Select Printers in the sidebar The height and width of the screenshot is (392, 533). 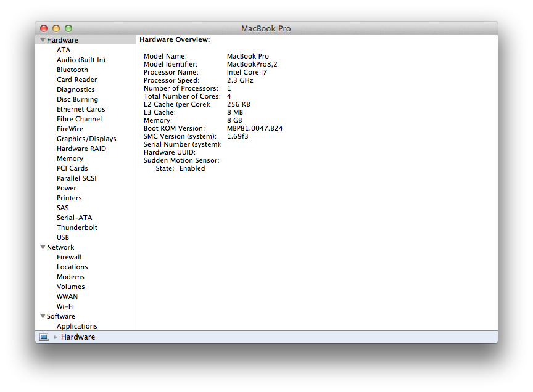coord(69,198)
